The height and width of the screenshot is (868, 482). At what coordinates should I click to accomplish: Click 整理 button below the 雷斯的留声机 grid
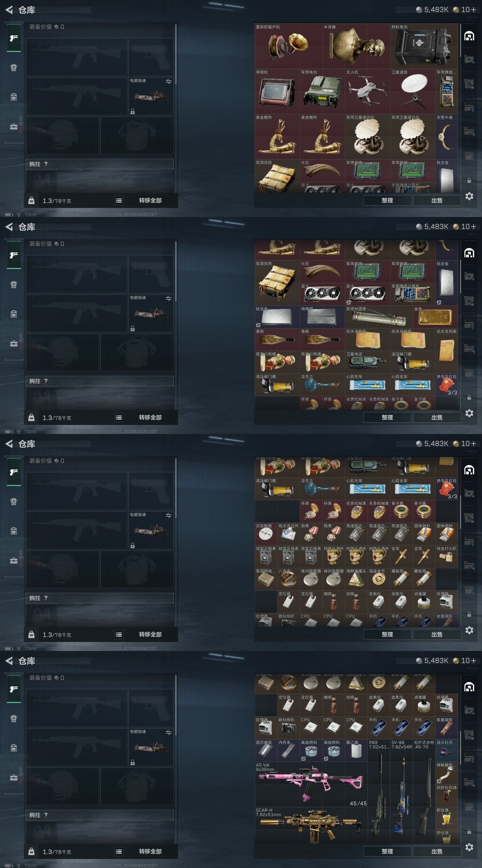click(x=387, y=200)
